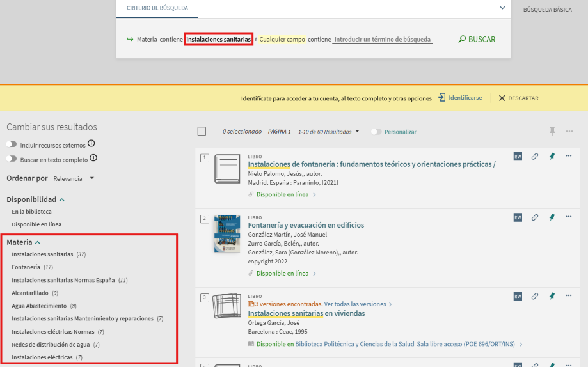
Task: Click RefWorks icon for Instalaciones de fontanería
Action: [x=518, y=156]
